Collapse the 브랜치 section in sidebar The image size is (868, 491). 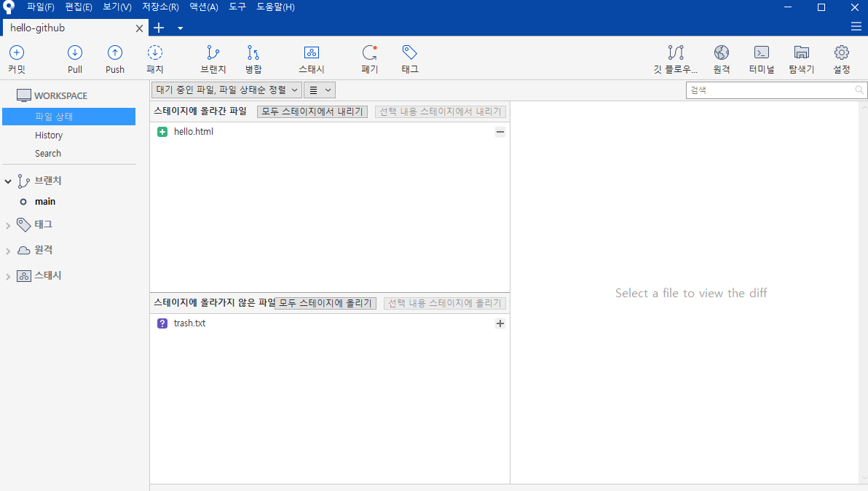tap(8, 181)
